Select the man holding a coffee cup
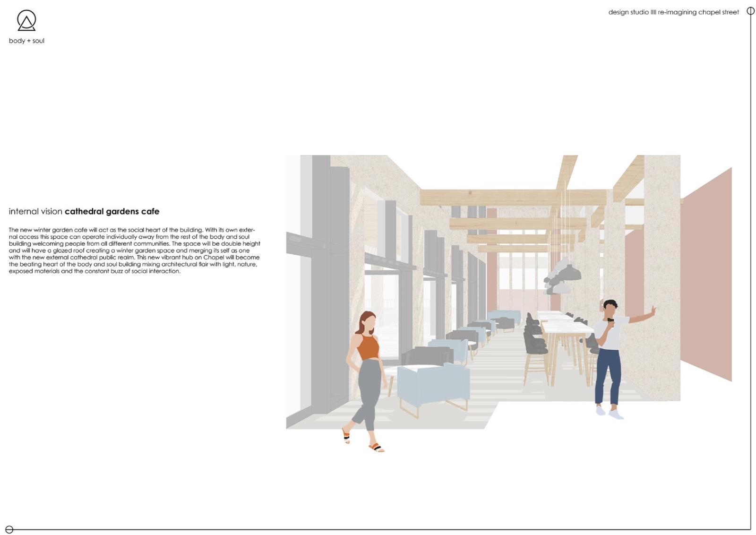Screen dimensions: 756x535 [610, 354]
